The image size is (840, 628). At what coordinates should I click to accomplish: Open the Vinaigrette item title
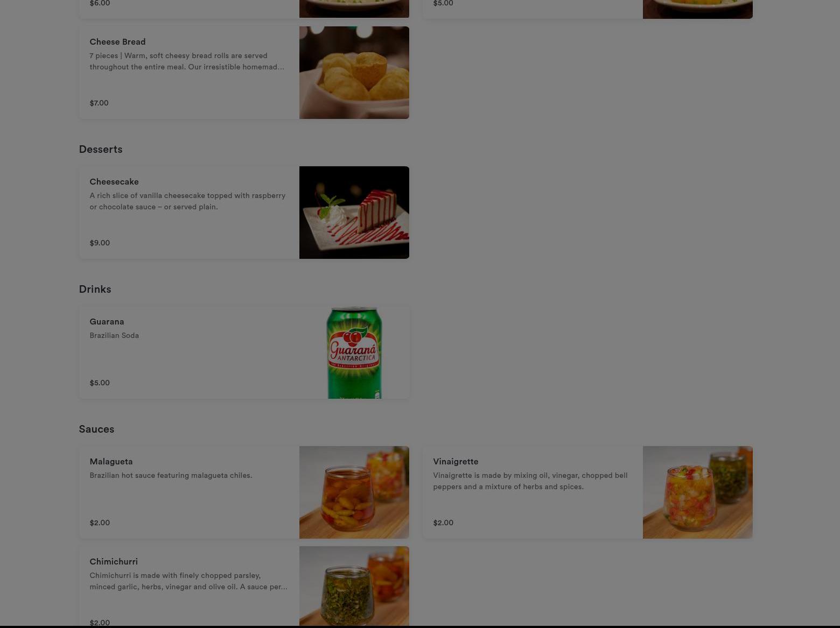(x=456, y=462)
